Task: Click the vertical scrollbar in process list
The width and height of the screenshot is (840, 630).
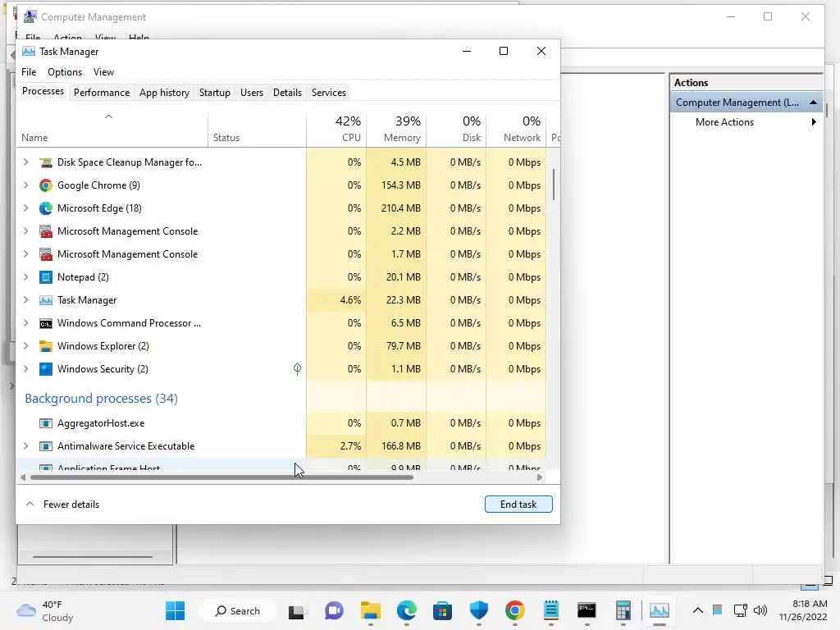Action: click(x=554, y=185)
